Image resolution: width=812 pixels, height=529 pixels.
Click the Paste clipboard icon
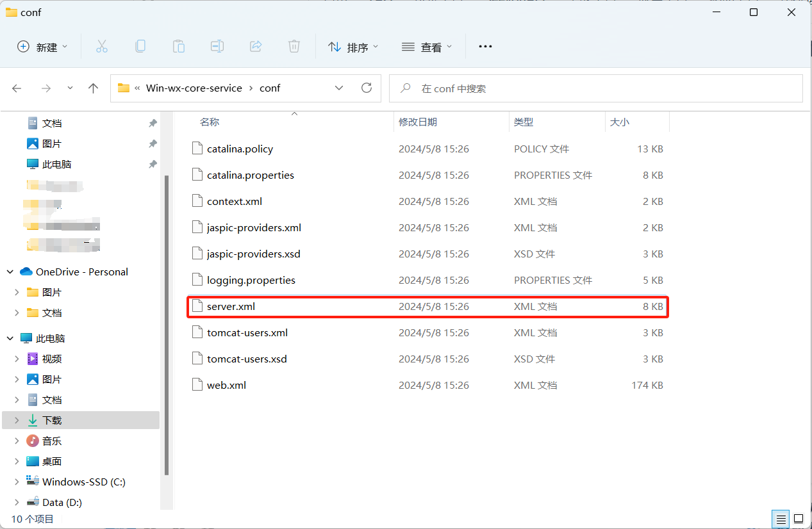(x=179, y=46)
